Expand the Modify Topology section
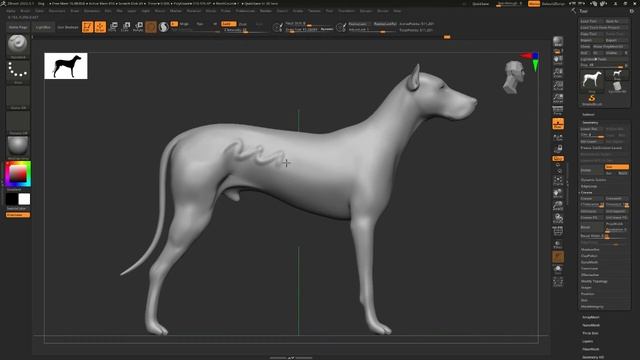The image size is (640, 360). (x=594, y=281)
